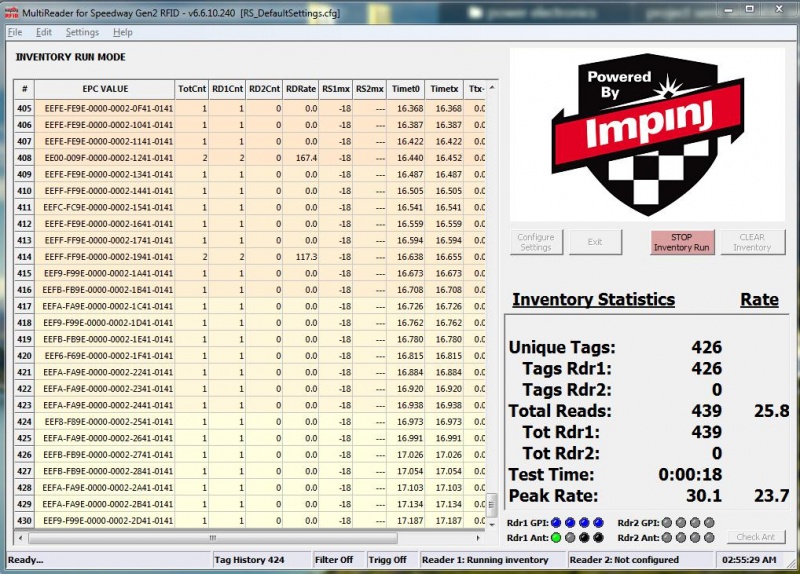Click the Timet0 column header
The width and height of the screenshot is (800, 574).
[x=406, y=89]
